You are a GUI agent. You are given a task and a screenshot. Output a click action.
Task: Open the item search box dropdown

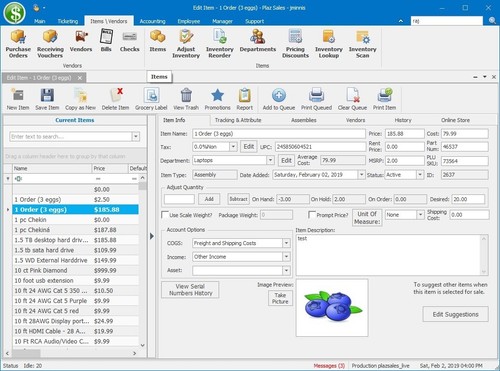click(x=136, y=136)
